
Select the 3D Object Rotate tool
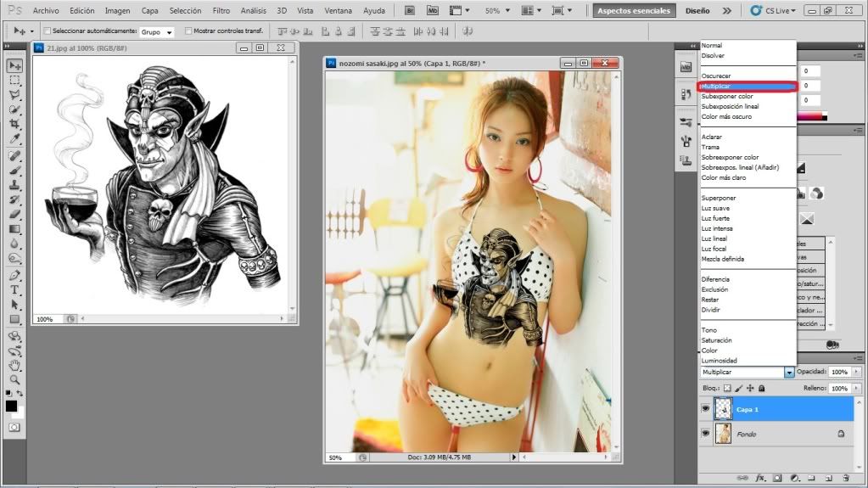coord(15,337)
